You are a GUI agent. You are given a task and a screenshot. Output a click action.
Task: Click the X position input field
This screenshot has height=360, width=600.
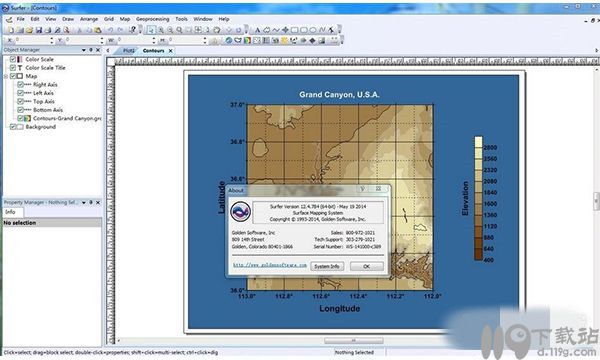point(33,40)
